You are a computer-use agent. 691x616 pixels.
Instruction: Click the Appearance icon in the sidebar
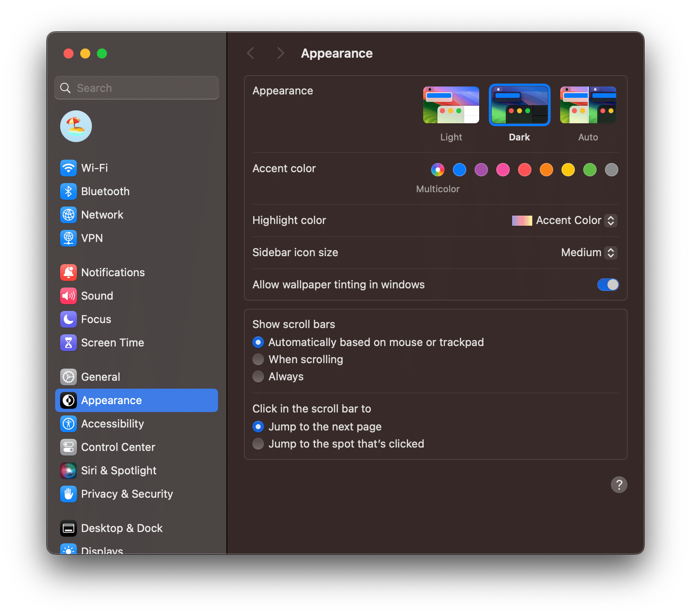69,400
